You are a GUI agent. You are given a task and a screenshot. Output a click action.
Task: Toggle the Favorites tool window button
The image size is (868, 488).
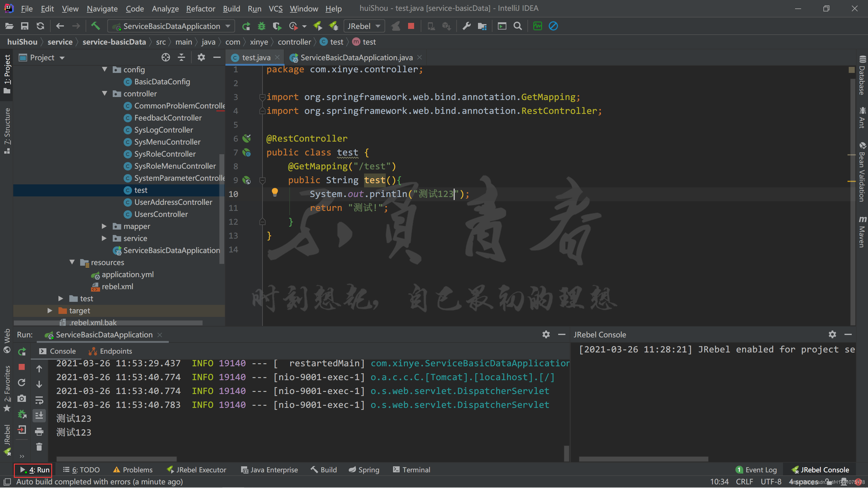(x=7, y=388)
